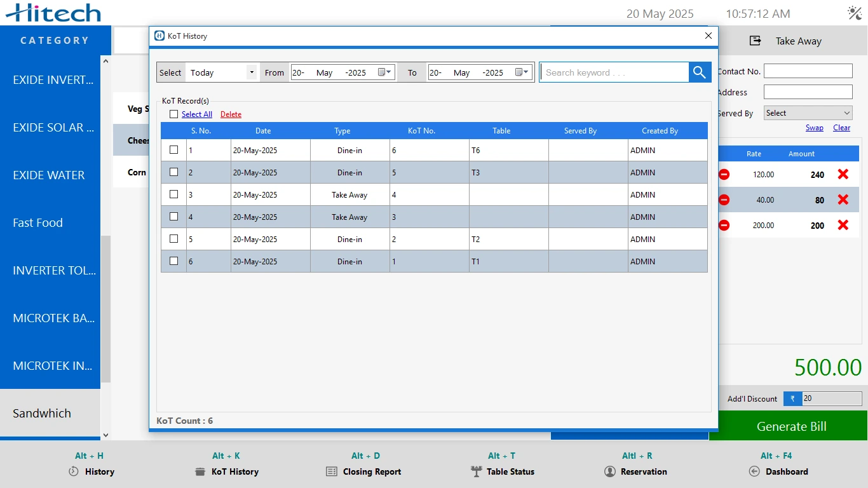Click the red Delete link
Viewport: 868px width, 488px height.
pos(231,114)
